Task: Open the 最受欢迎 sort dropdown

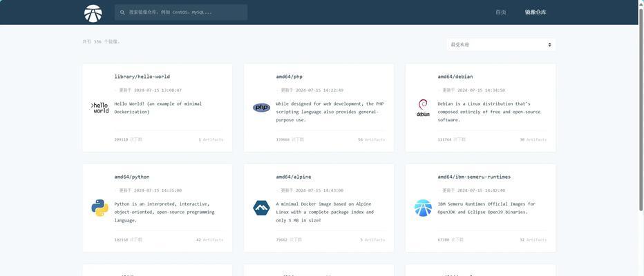Action: pyautogui.click(x=501, y=45)
